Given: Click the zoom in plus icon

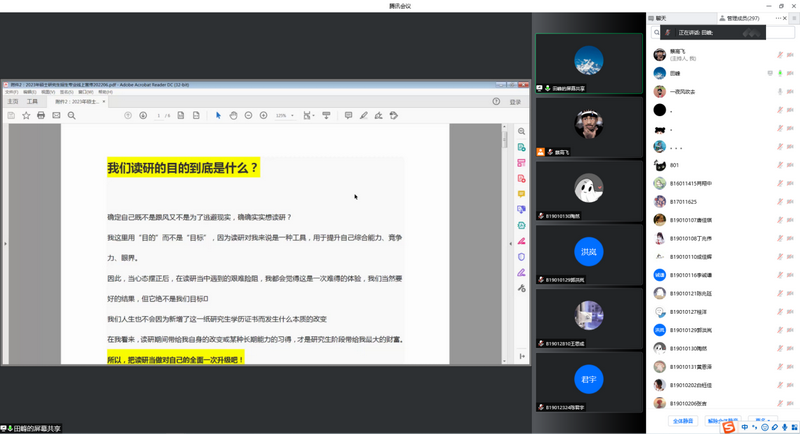Looking at the screenshot, I should (x=264, y=116).
